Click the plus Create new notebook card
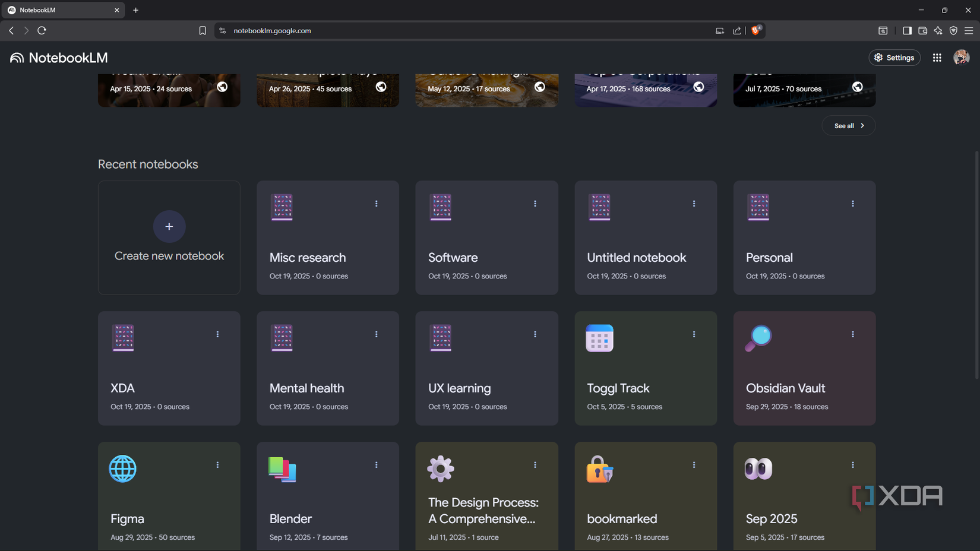980x551 pixels. pyautogui.click(x=169, y=237)
